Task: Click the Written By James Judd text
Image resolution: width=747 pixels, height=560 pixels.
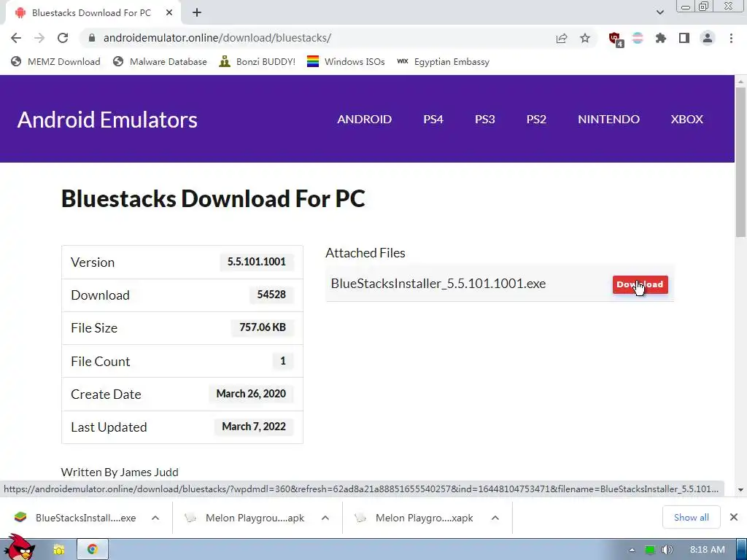Action: 120,472
